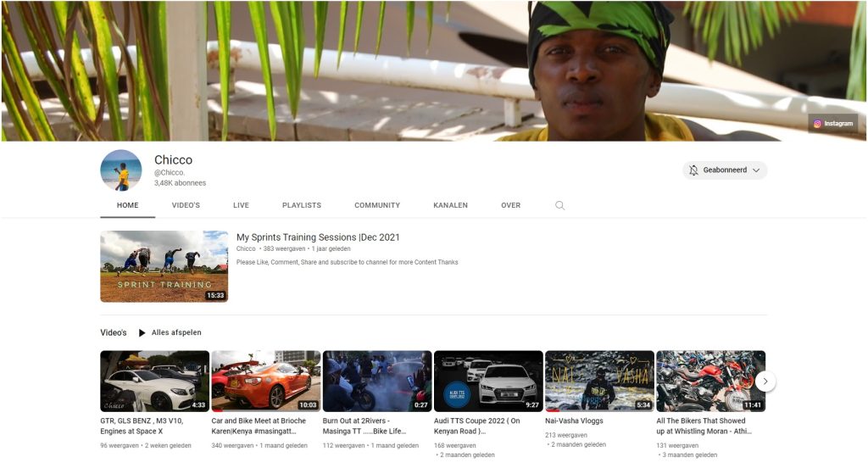
Task: Click the Chicco channel name heading
Action: pyautogui.click(x=173, y=159)
